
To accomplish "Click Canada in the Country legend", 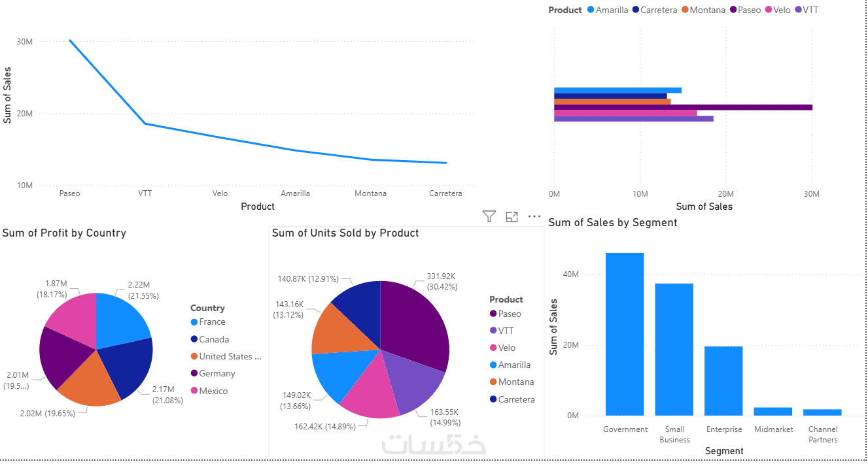I will pos(214,340).
